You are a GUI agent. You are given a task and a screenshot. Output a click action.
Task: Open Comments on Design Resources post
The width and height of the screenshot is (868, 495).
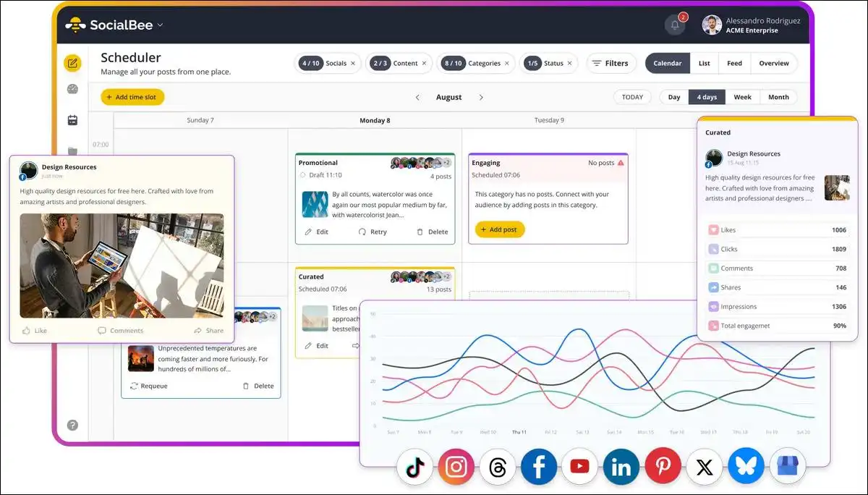120,331
